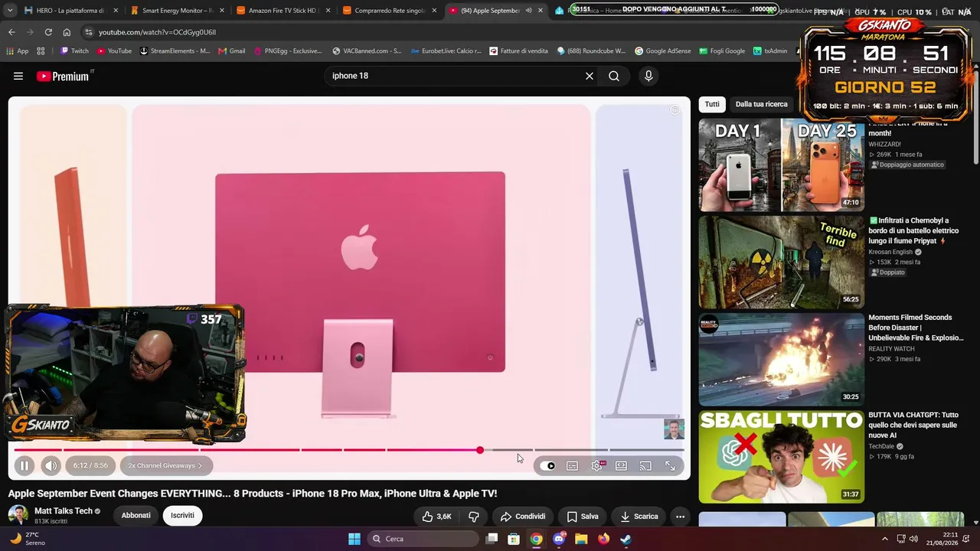980x551 pixels.
Task: Run the YouTube search magnifier button
Action: [x=614, y=76]
